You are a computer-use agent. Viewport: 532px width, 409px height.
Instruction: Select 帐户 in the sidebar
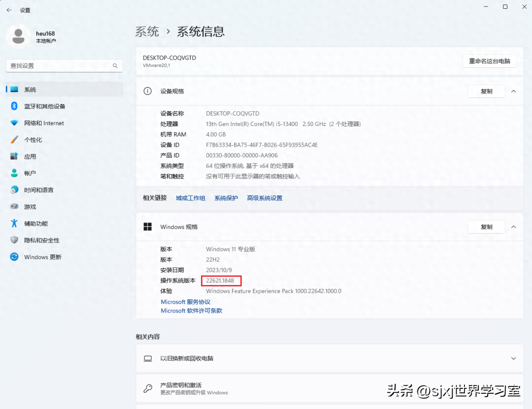pos(65,173)
